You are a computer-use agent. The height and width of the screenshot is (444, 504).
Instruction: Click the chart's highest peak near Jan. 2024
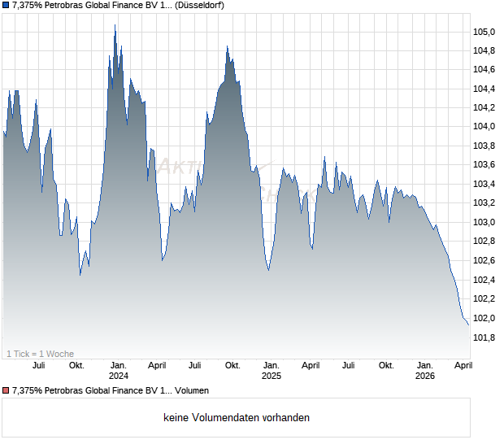pos(115,25)
